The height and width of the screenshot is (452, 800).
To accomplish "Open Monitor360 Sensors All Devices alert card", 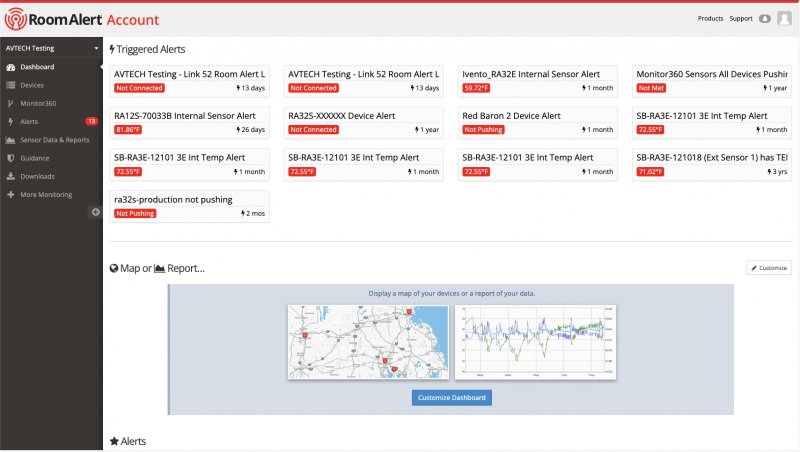I will (712, 81).
